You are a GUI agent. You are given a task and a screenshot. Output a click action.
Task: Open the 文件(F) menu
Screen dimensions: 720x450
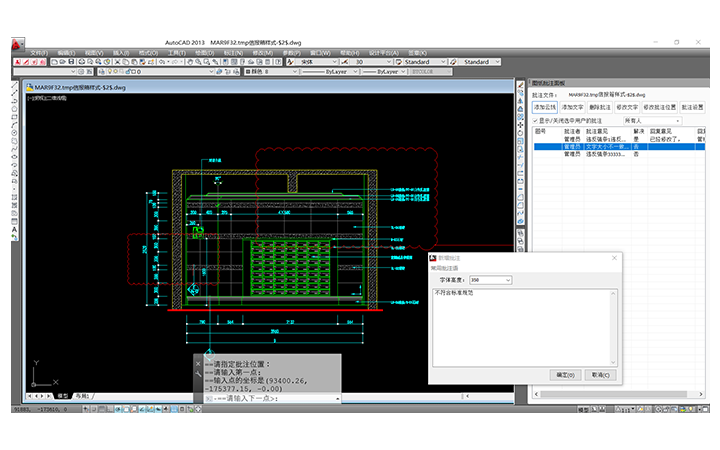38,52
